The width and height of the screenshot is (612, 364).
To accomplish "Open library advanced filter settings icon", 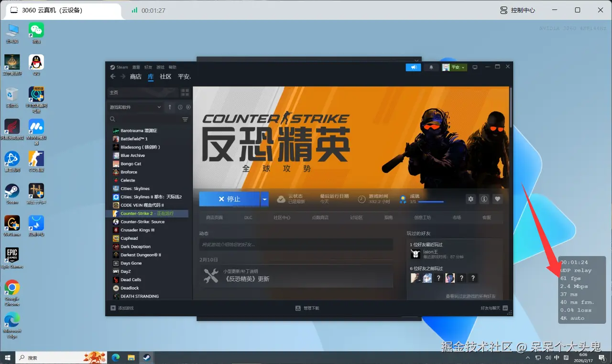I will (185, 119).
